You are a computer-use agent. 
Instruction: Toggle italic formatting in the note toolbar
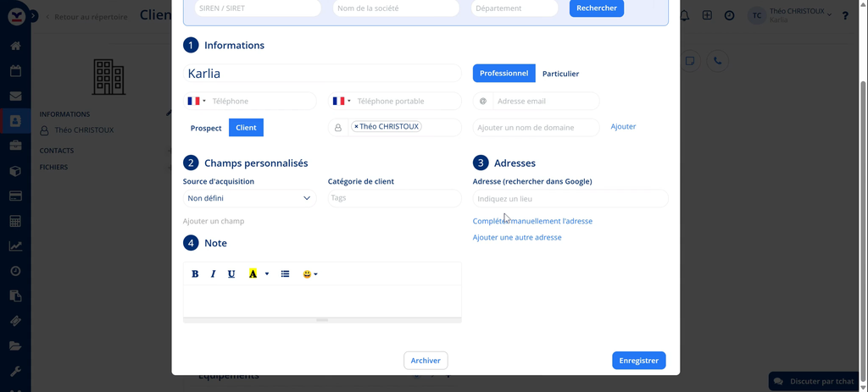[x=213, y=274]
